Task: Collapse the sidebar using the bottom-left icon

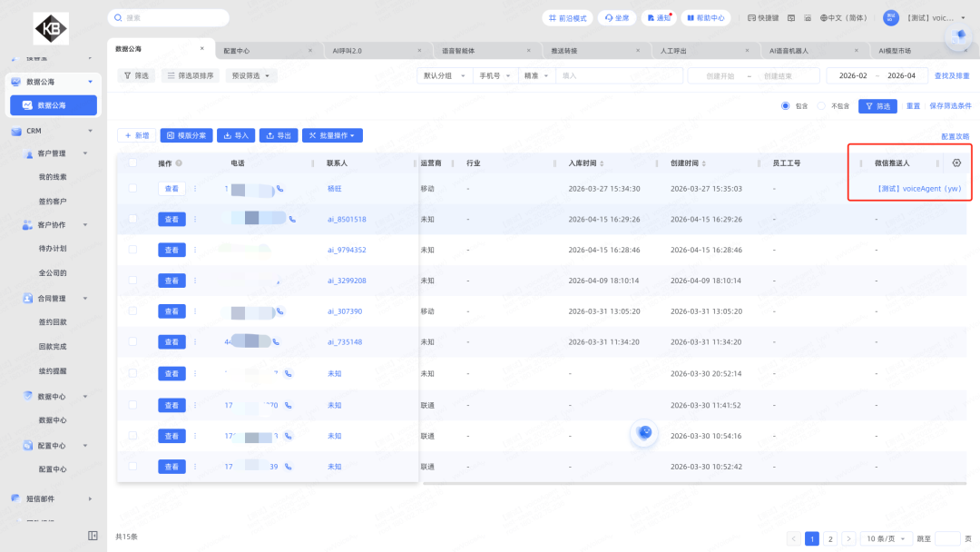Action: 93,536
